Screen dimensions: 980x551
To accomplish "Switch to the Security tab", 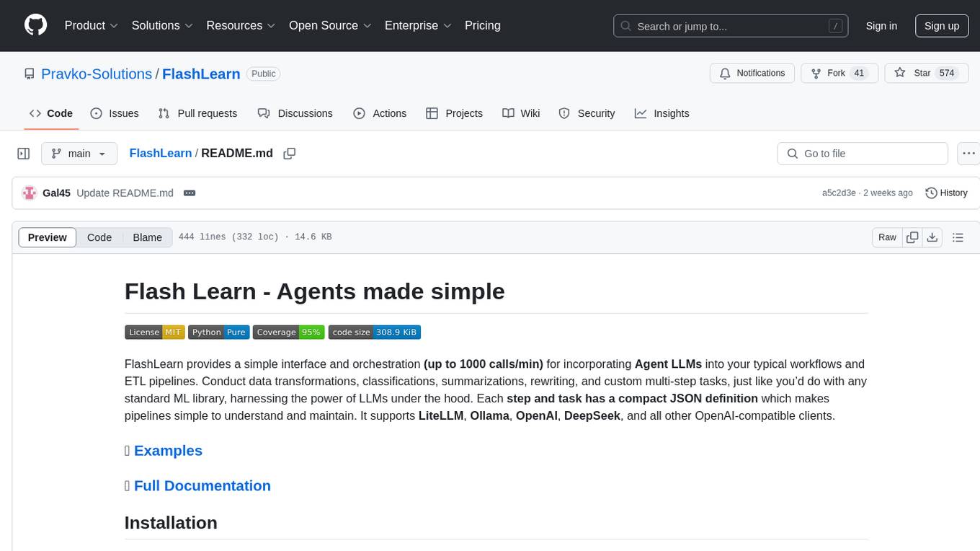I will (587, 113).
